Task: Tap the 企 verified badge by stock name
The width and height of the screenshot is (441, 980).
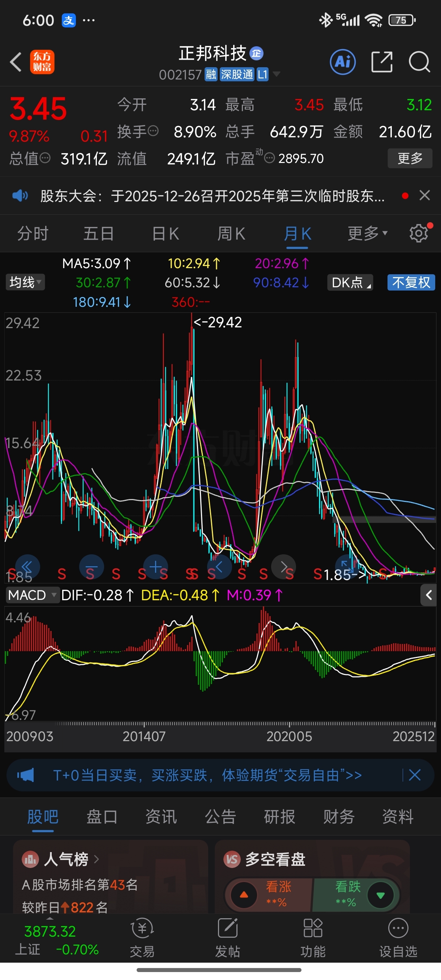Action: point(256,53)
